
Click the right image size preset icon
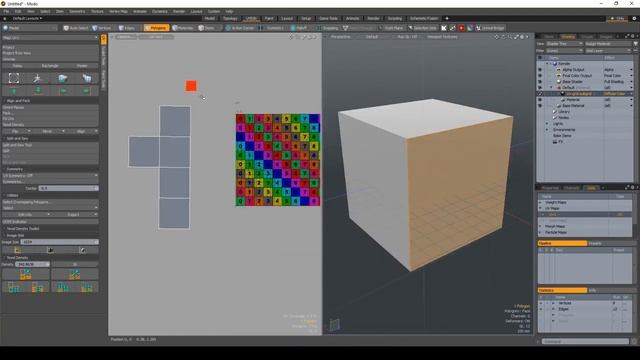pyautogui.click(x=82, y=250)
